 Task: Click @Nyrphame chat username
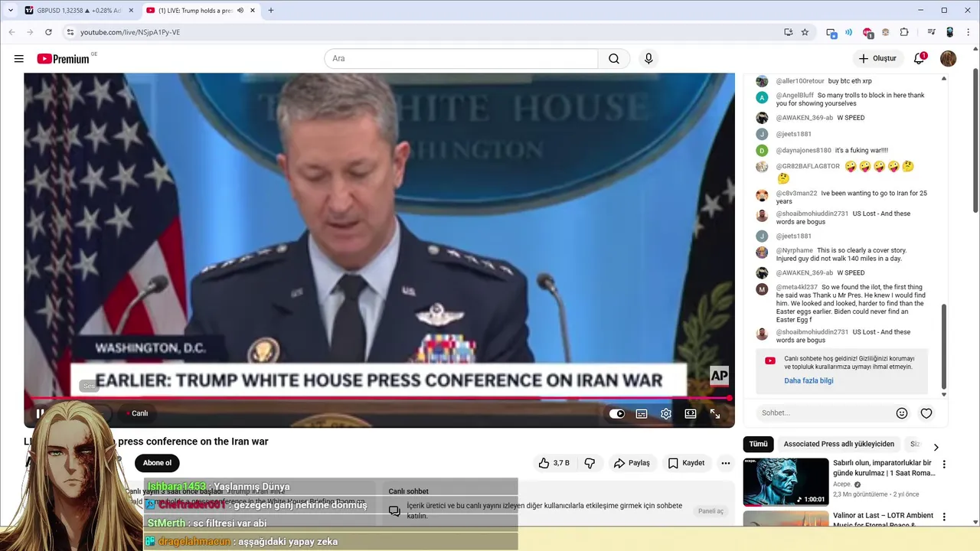[x=794, y=251]
